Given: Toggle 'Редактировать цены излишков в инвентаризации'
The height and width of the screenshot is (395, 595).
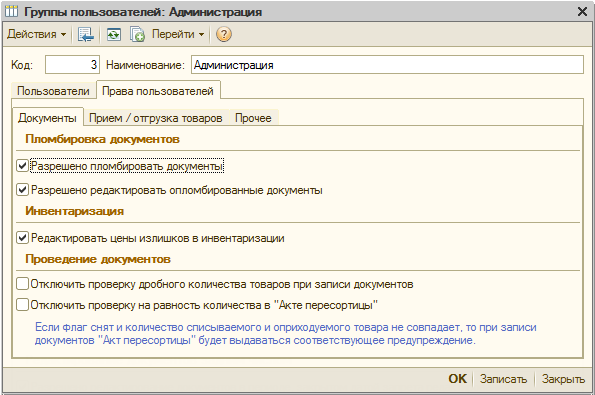Looking at the screenshot, I should coord(22,238).
